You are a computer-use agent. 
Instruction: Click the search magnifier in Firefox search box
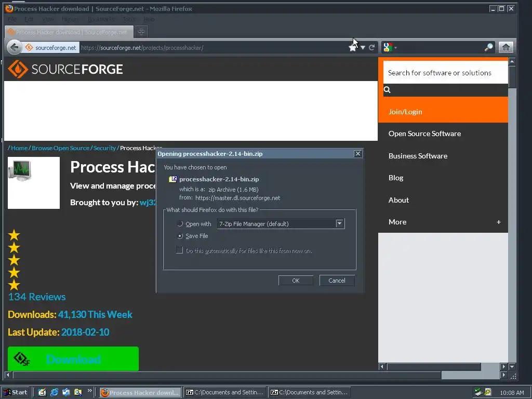488,47
